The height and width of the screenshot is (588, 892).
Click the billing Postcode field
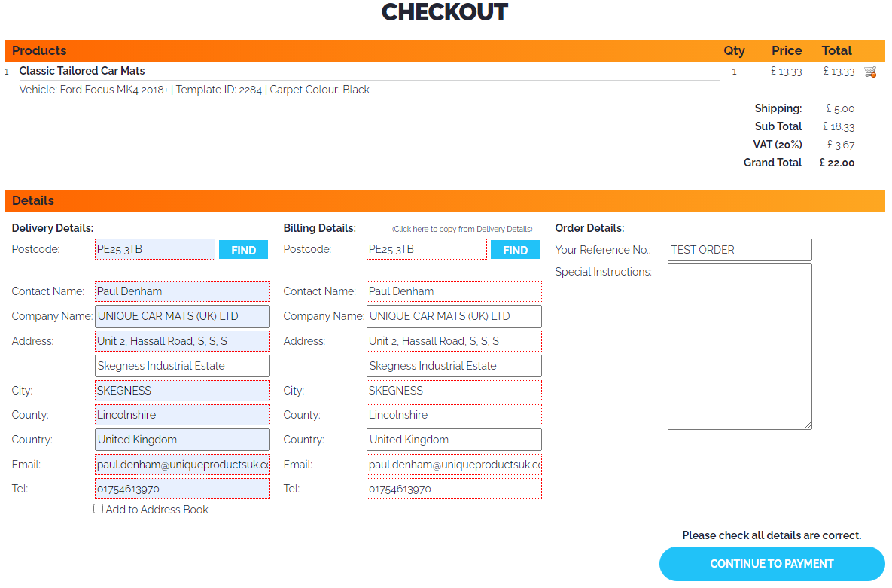pos(427,249)
